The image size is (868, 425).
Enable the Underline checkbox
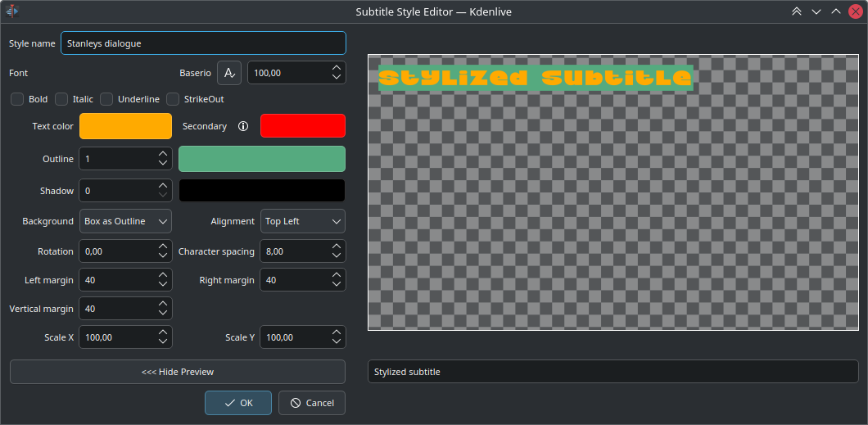[106, 99]
